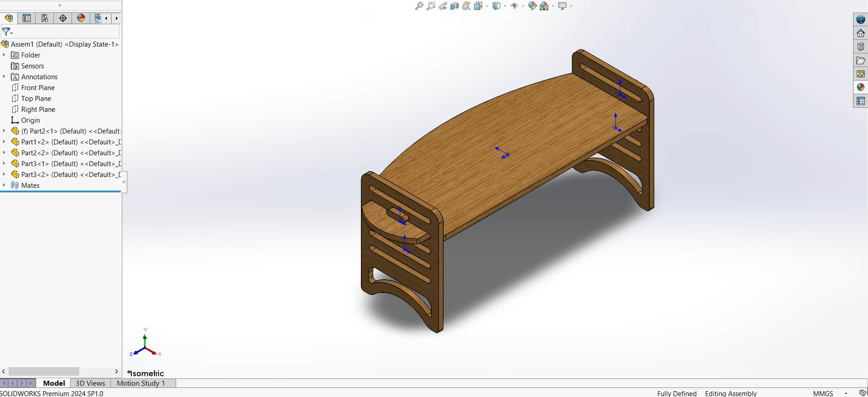Switch to the DisplayManager tab
Viewport: 868px width, 397px height.
point(81,18)
